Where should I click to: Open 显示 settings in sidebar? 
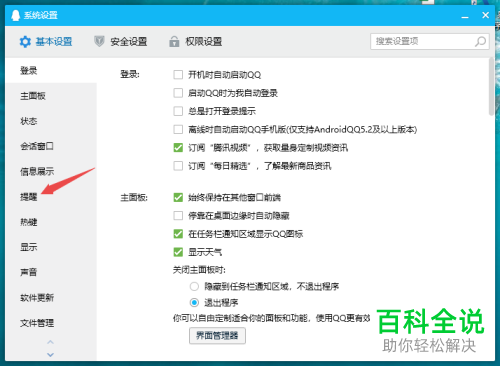pos(51,247)
